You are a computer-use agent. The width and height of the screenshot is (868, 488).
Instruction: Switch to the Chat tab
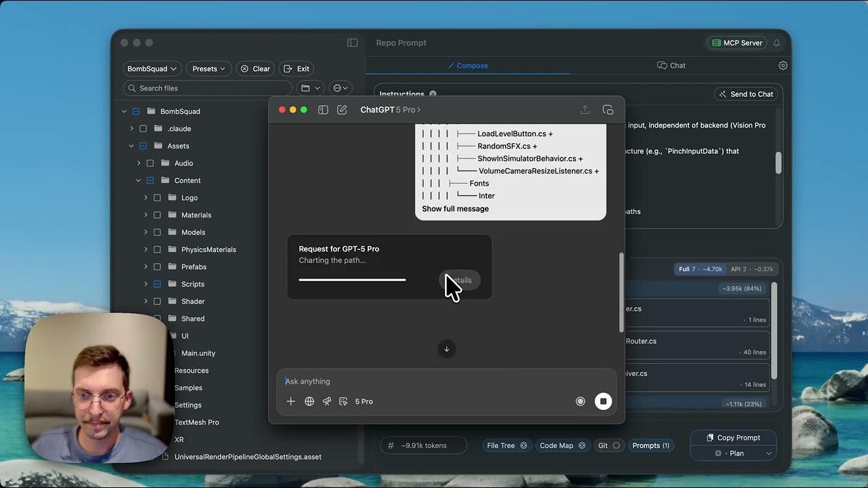tap(671, 65)
